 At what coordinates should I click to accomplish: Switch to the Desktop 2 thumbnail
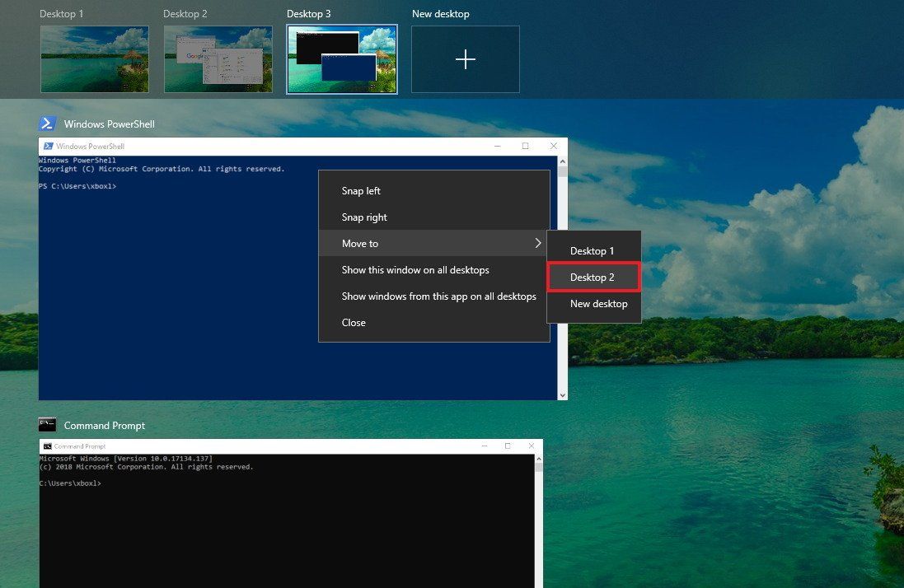218,59
